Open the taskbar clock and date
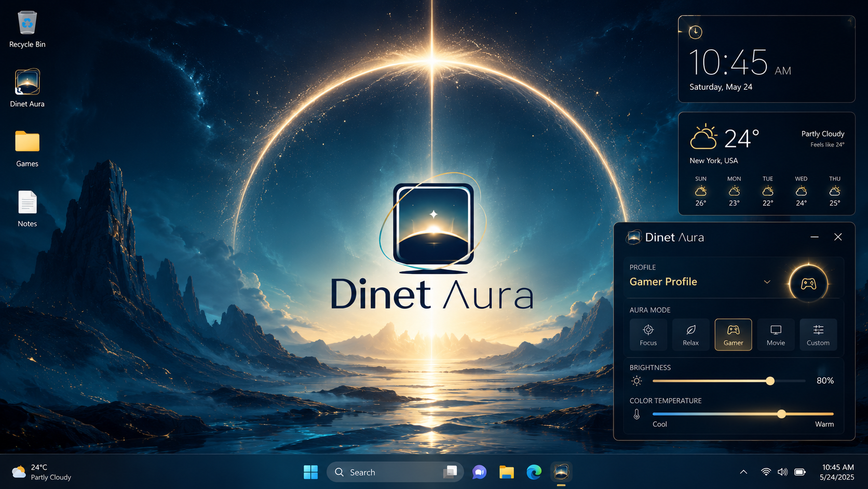Viewport: 868px width, 489px height. [x=837, y=472]
